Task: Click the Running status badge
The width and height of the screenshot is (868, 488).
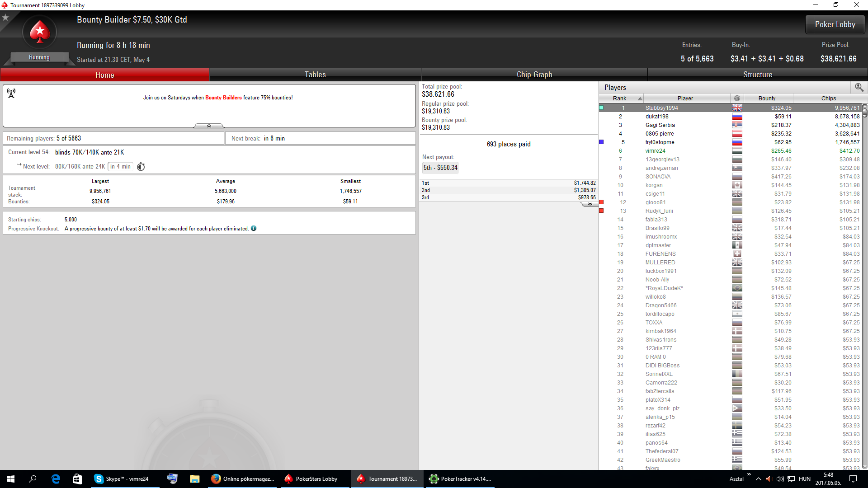Action: click(39, 57)
